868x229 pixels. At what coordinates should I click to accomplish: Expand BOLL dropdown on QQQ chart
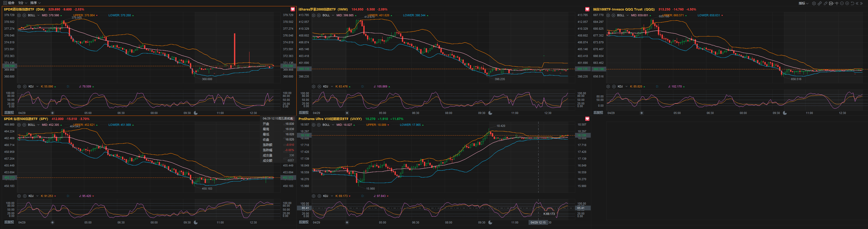pos(627,15)
